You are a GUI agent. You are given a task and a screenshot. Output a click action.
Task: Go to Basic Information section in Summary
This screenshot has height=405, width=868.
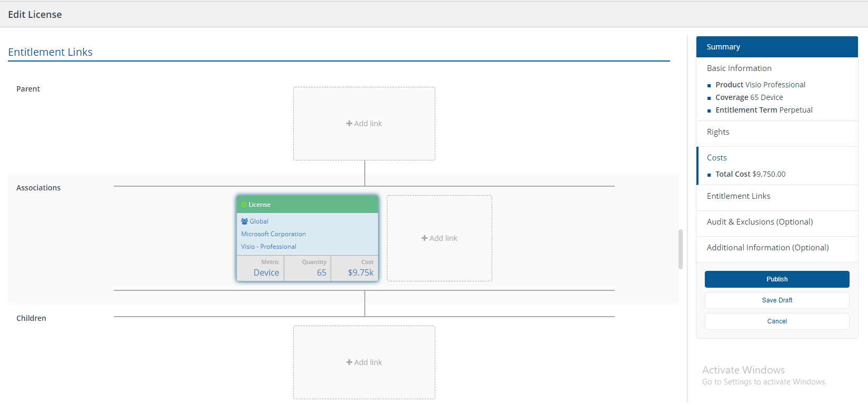pos(739,68)
